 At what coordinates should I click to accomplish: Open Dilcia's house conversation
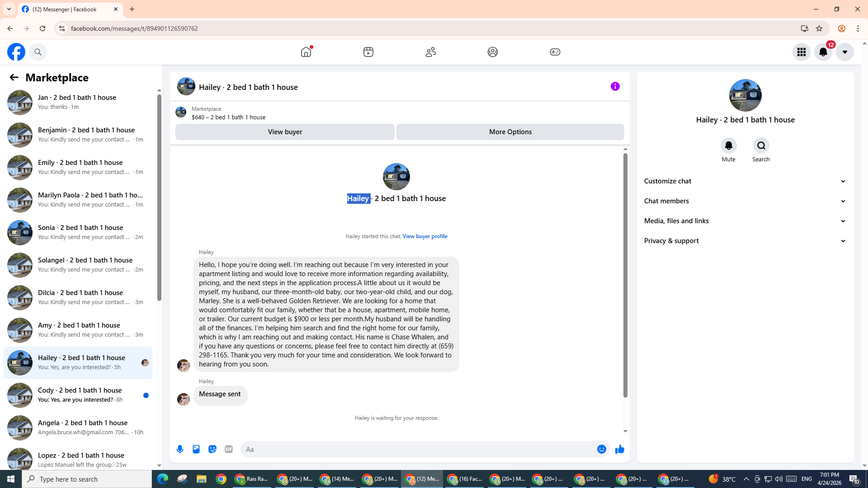[78, 297]
